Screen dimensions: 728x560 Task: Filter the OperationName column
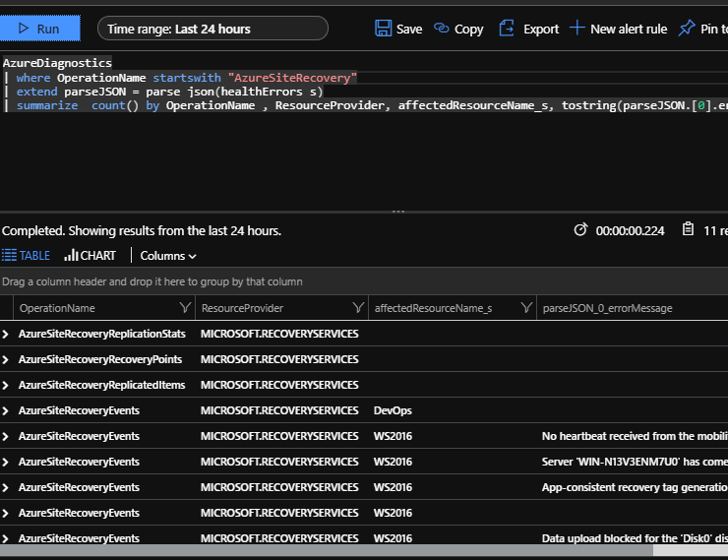coord(185,307)
